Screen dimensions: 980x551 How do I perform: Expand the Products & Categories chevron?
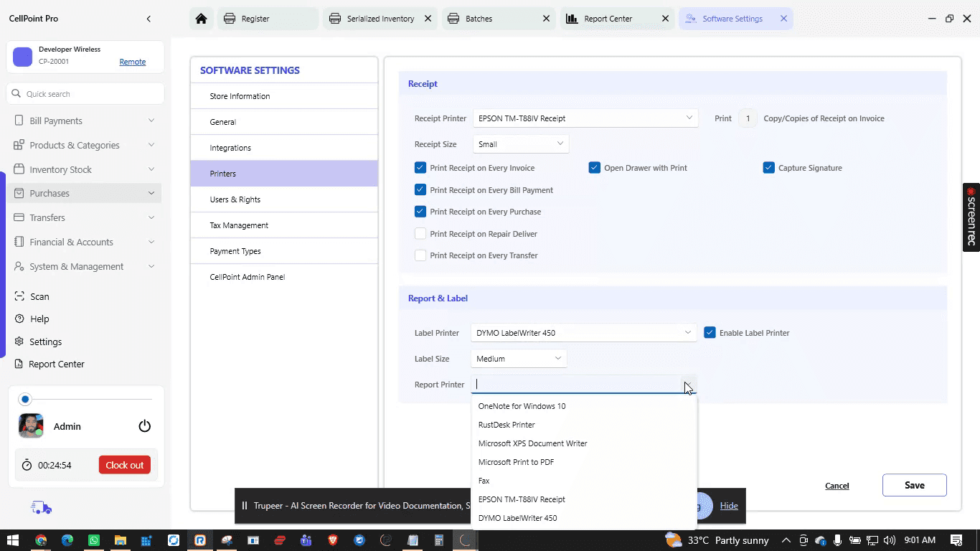click(151, 145)
